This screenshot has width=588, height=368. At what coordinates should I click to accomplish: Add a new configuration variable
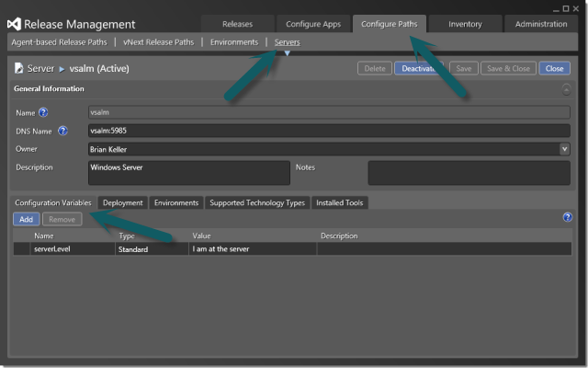tap(27, 219)
